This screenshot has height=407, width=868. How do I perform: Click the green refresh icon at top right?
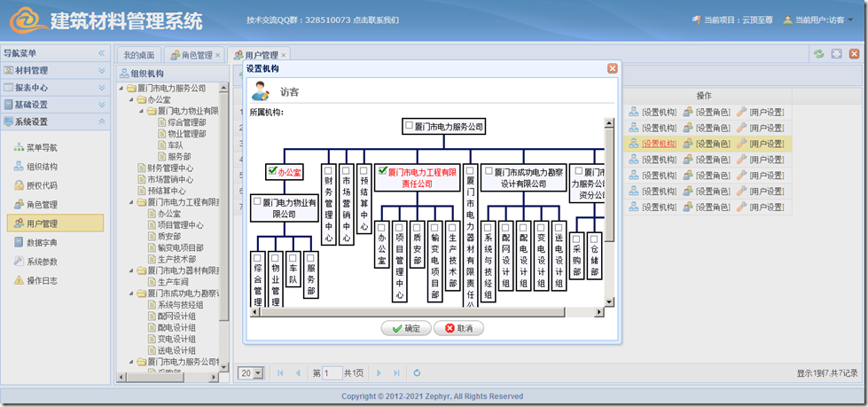point(818,55)
